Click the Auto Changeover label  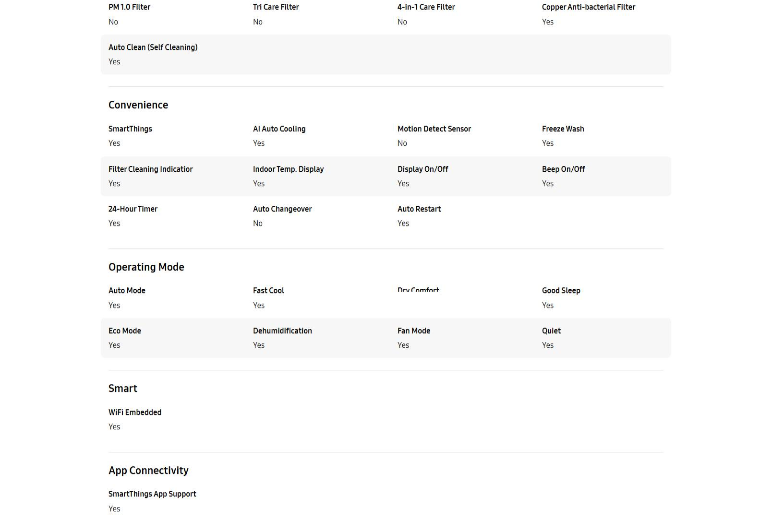282,209
